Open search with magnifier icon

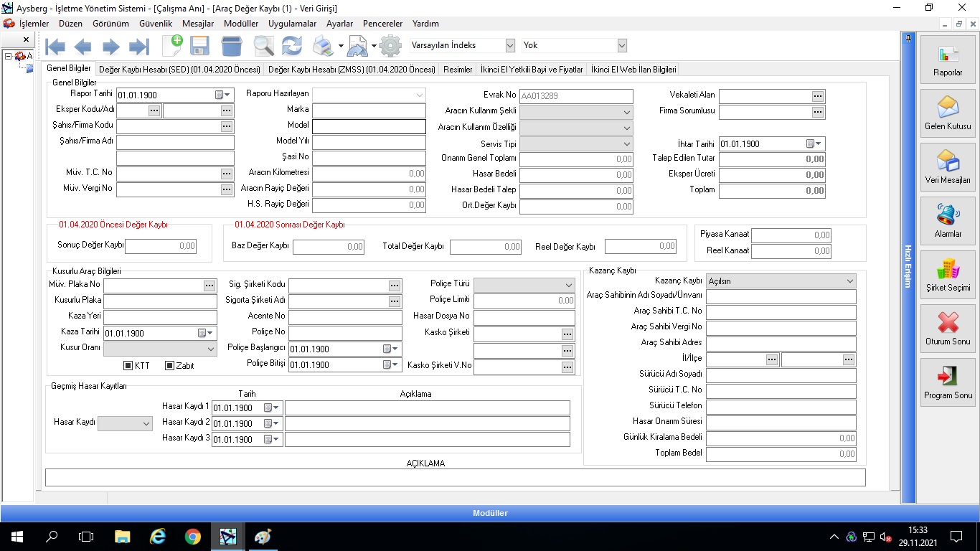point(263,47)
